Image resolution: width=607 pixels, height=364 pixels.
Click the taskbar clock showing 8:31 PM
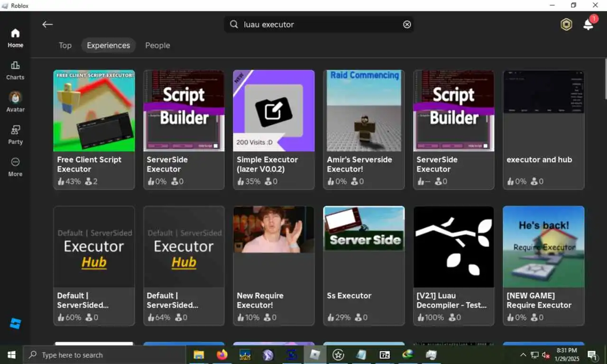567,355
